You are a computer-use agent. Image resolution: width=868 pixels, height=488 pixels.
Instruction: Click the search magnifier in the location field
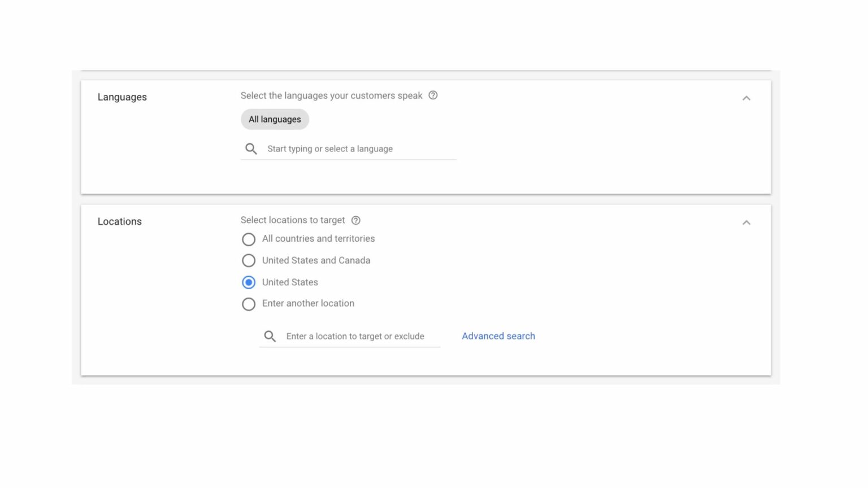pos(270,335)
